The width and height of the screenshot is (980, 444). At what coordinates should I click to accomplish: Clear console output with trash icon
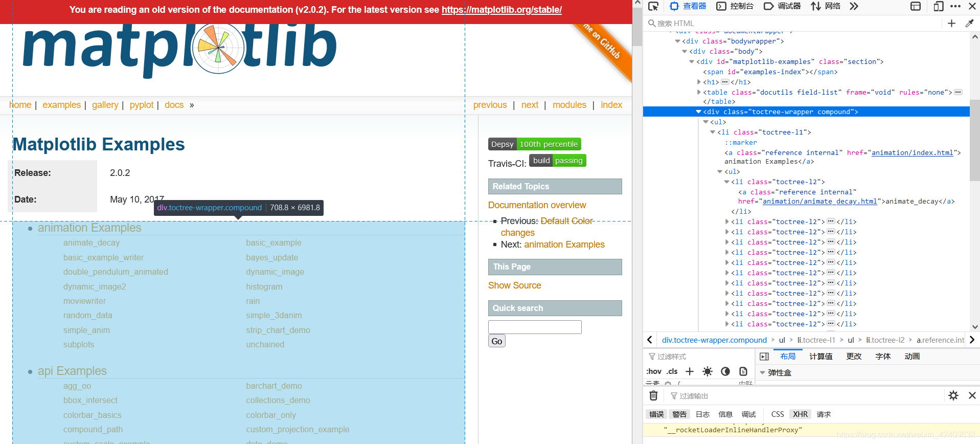point(653,395)
